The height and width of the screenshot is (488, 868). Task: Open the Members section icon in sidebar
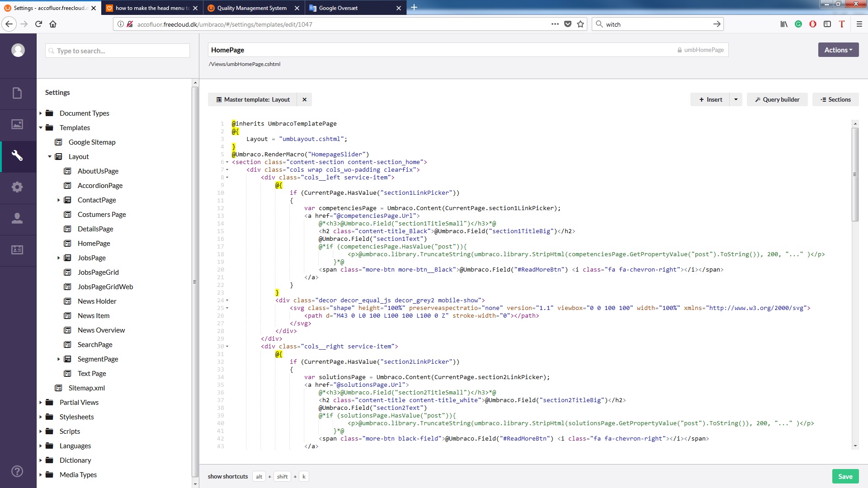(17, 250)
